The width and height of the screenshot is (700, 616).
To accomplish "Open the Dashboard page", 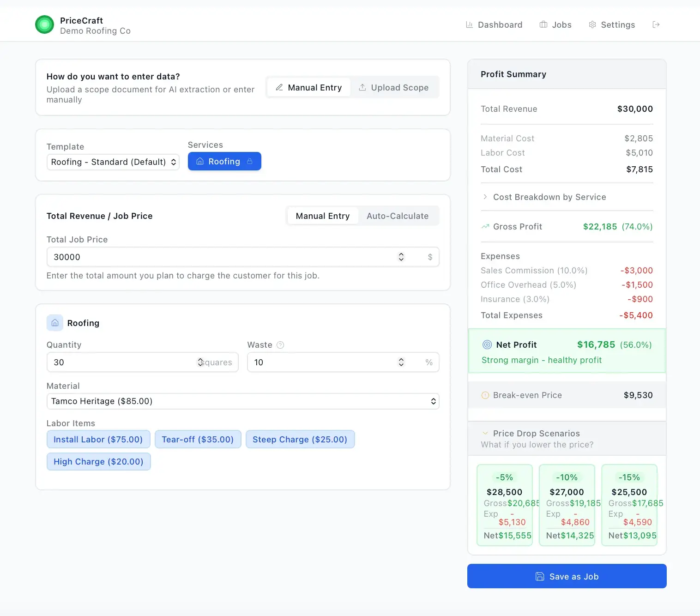I will point(494,25).
